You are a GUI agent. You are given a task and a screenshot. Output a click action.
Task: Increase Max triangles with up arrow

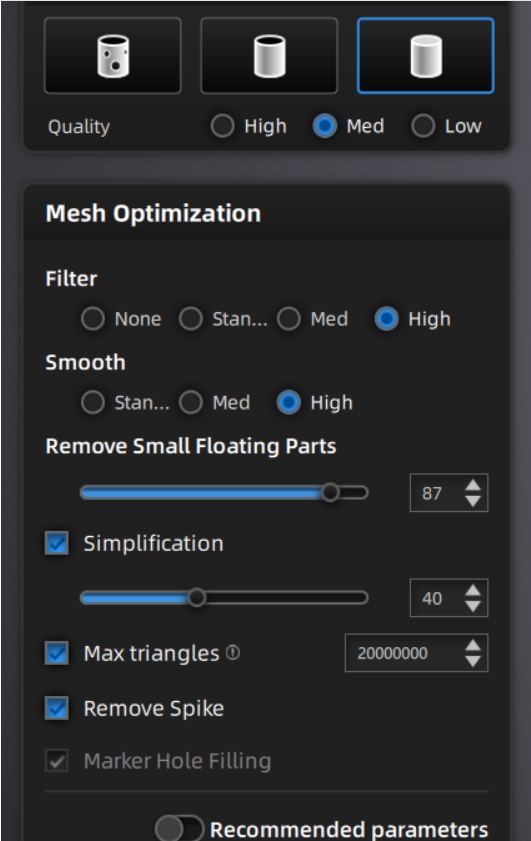click(x=473, y=646)
